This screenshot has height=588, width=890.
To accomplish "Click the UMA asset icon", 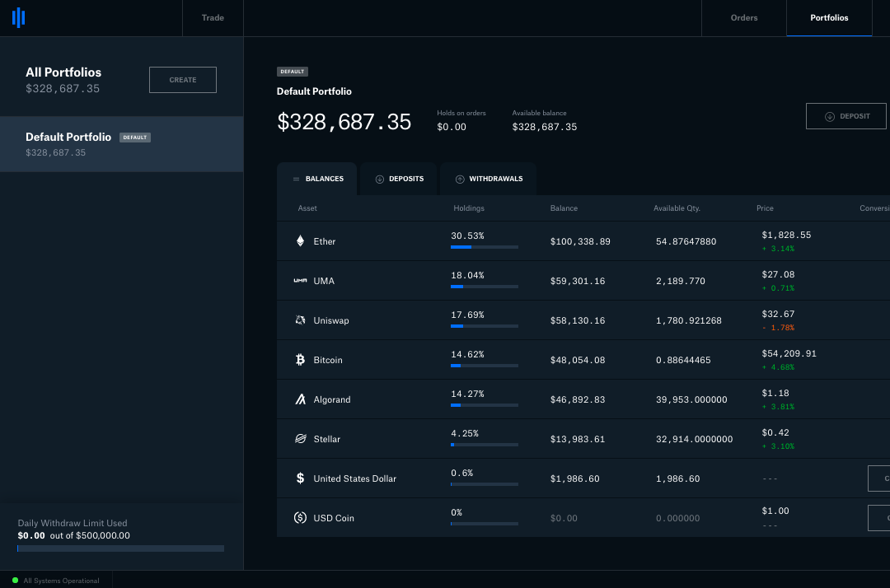I will (300, 281).
